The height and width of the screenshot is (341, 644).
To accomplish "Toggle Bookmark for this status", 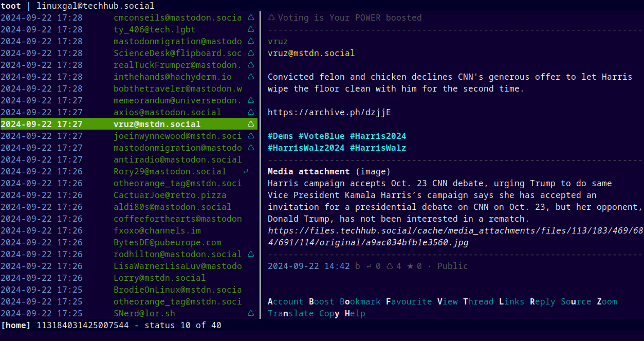I will coord(360,301).
